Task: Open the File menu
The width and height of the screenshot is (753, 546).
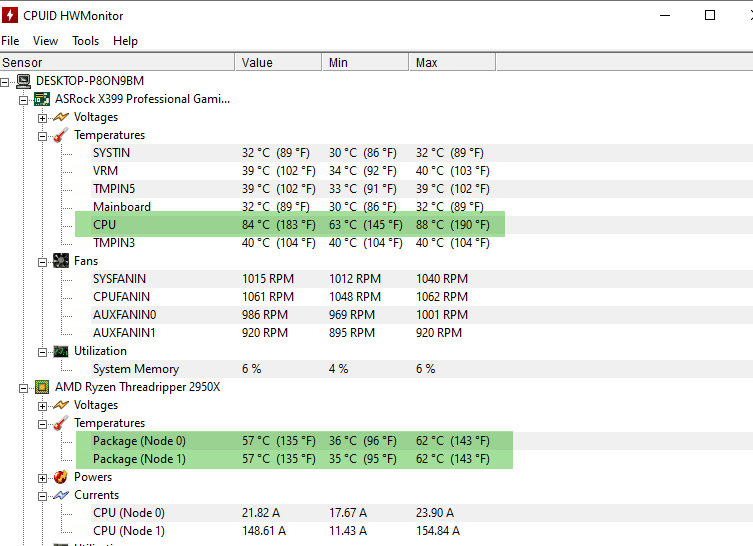Action: (x=10, y=41)
